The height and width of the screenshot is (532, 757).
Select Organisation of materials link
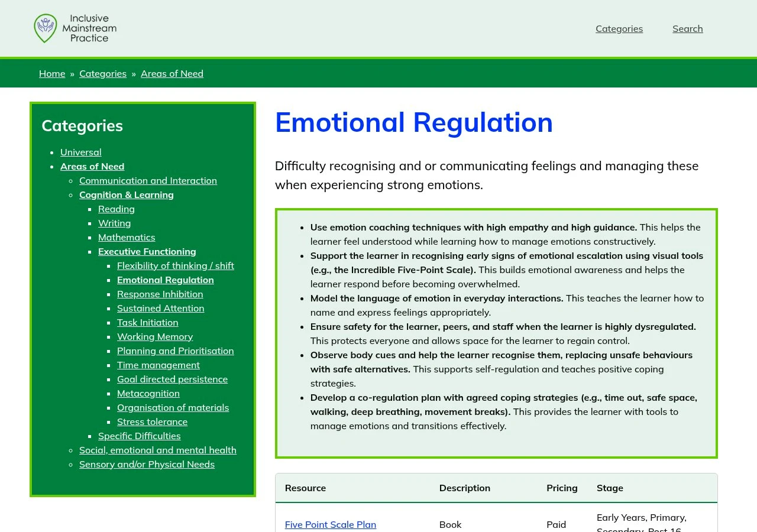[173, 407]
